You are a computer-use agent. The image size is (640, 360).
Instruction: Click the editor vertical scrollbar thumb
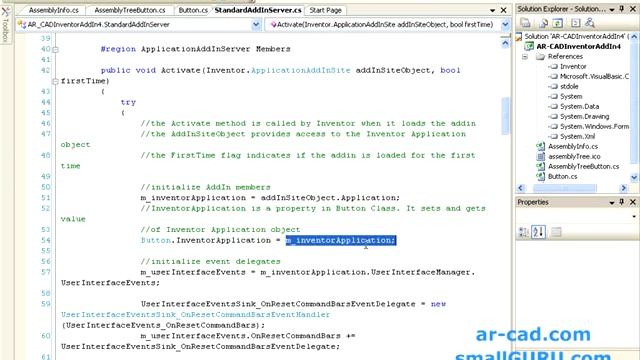click(x=505, y=116)
